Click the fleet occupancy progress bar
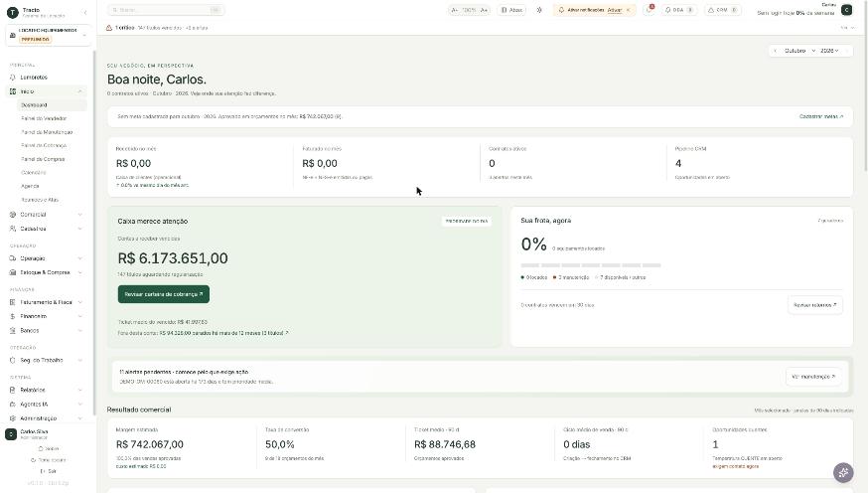The image size is (868, 493). click(591, 265)
